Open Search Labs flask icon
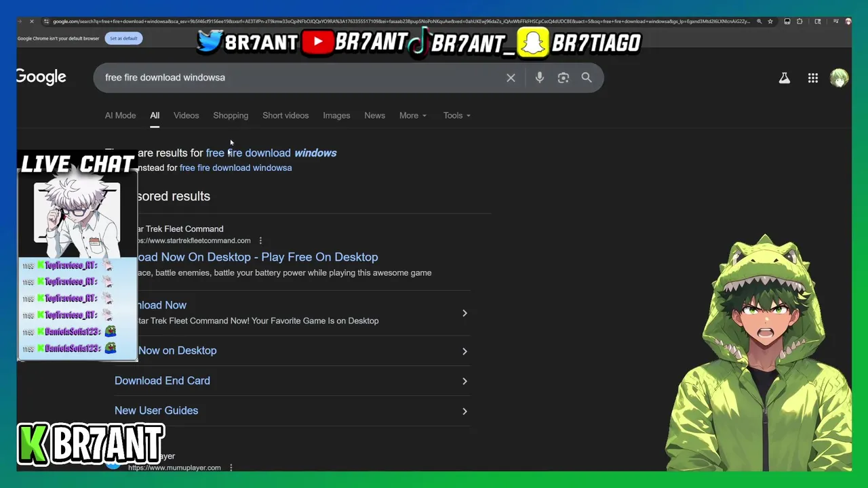The image size is (868, 488). tap(784, 78)
